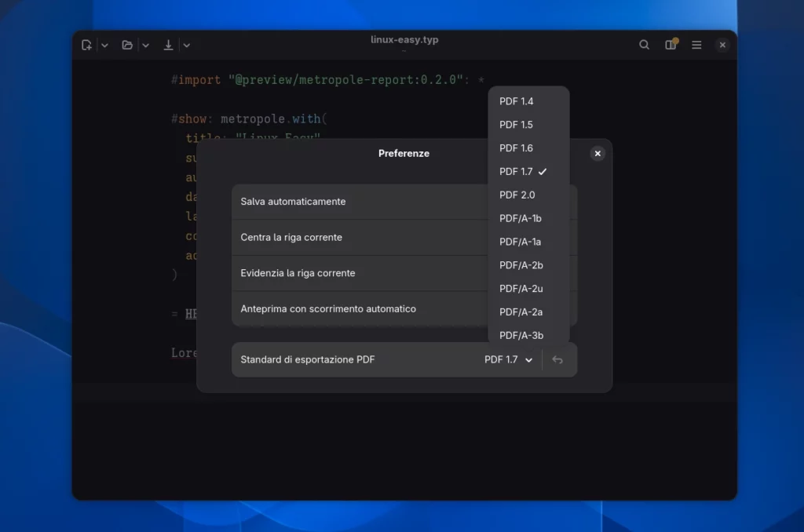The width and height of the screenshot is (804, 532).
Task: Select PDF 1.4 from the list
Action: click(x=528, y=101)
